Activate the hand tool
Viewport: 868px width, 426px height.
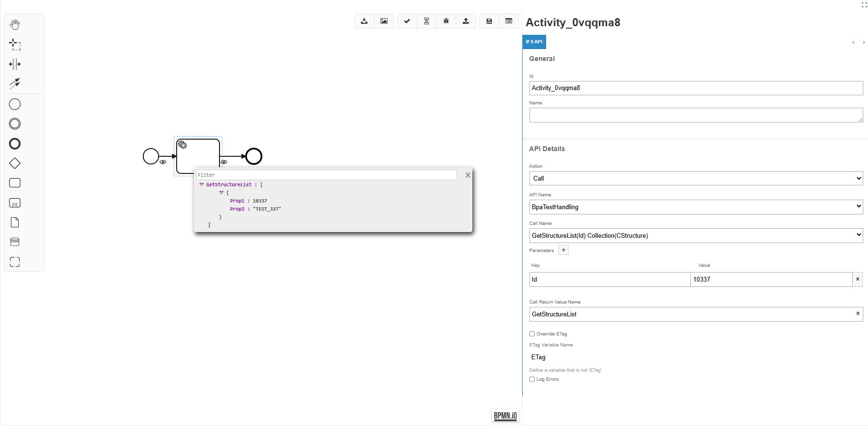click(15, 24)
